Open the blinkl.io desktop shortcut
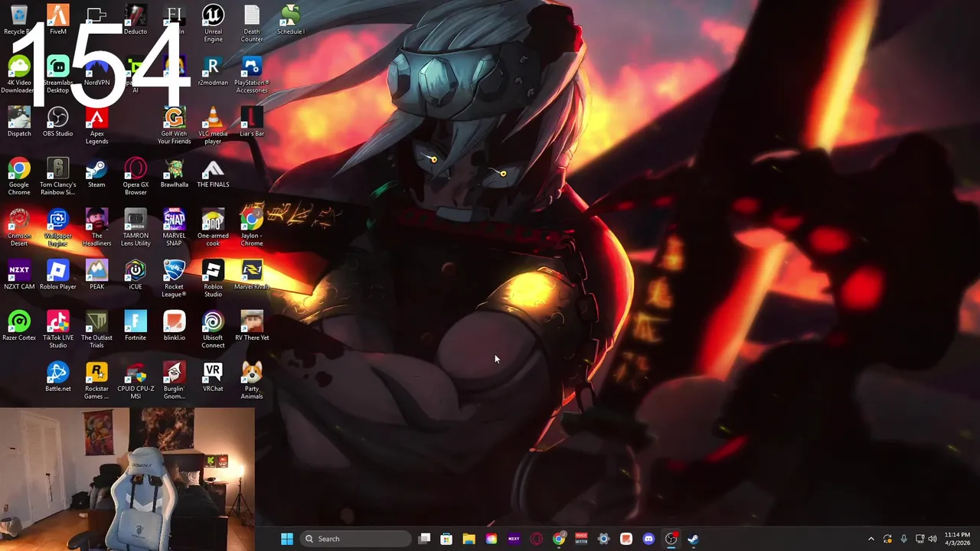 pos(175,326)
